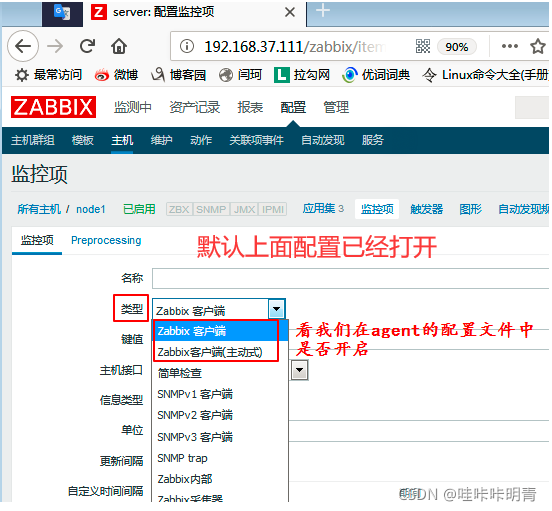The width and height of the screenshot is (552, 511).
Task: Close the server 配置监控项 browser tab
Action: pyautogui.click(x=290, y=13)
